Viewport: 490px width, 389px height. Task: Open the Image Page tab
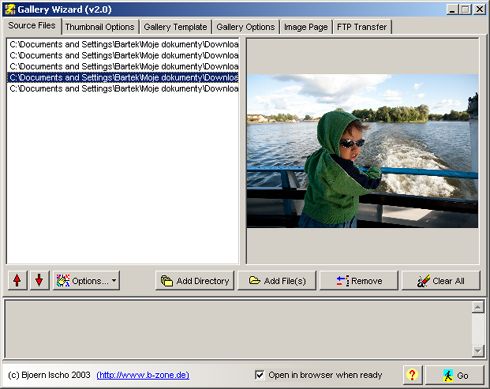click(x=306, y=27)
